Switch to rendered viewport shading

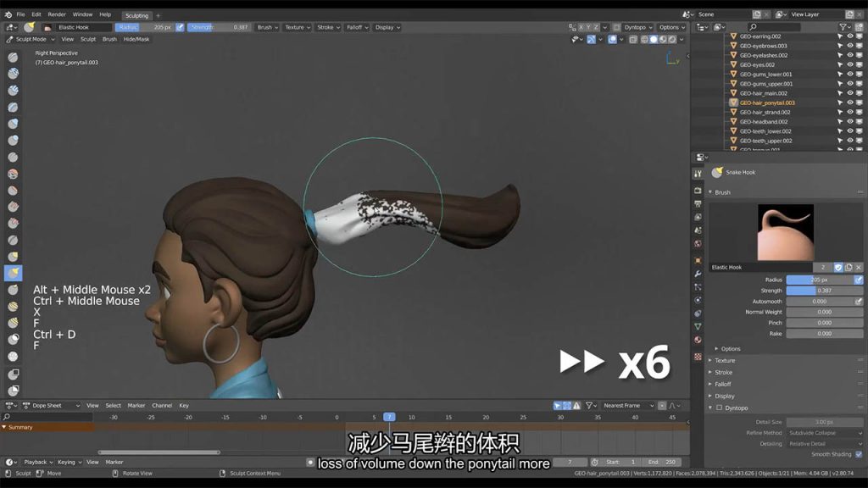pos(672,39)
